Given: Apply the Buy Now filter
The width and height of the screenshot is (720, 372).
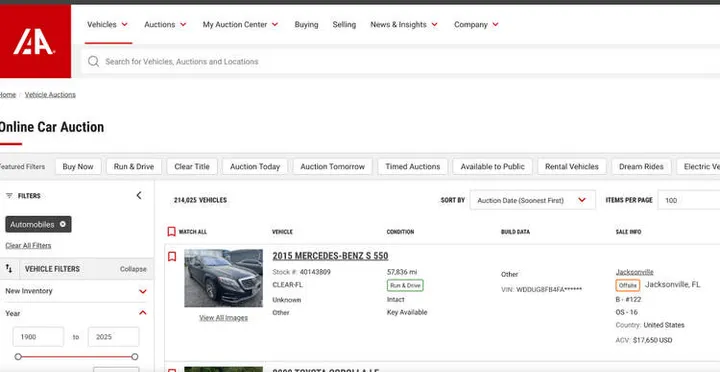Looking at the screenshot, I should [78, 167].
